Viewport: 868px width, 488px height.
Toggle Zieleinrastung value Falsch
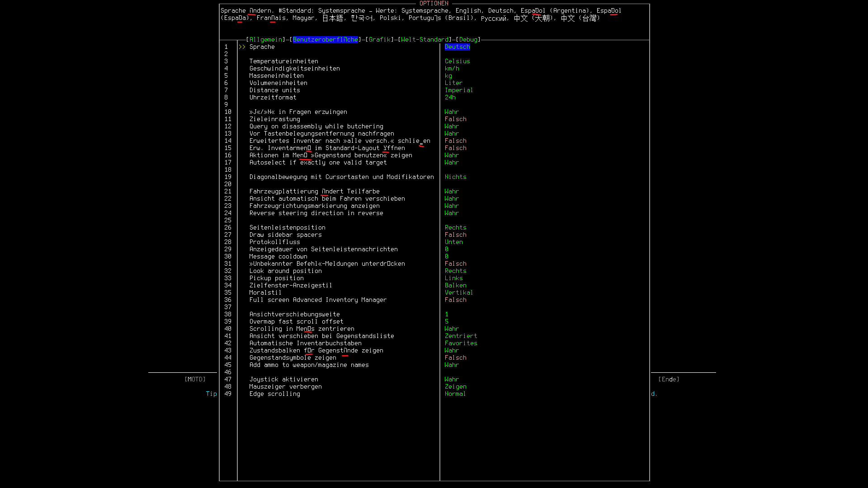pyautogui.click(x=455, y=119)
